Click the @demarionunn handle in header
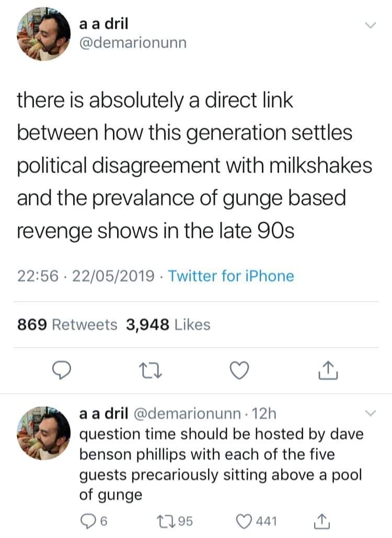392x538 pixels. pyautogui.click(x=132, y=43)
